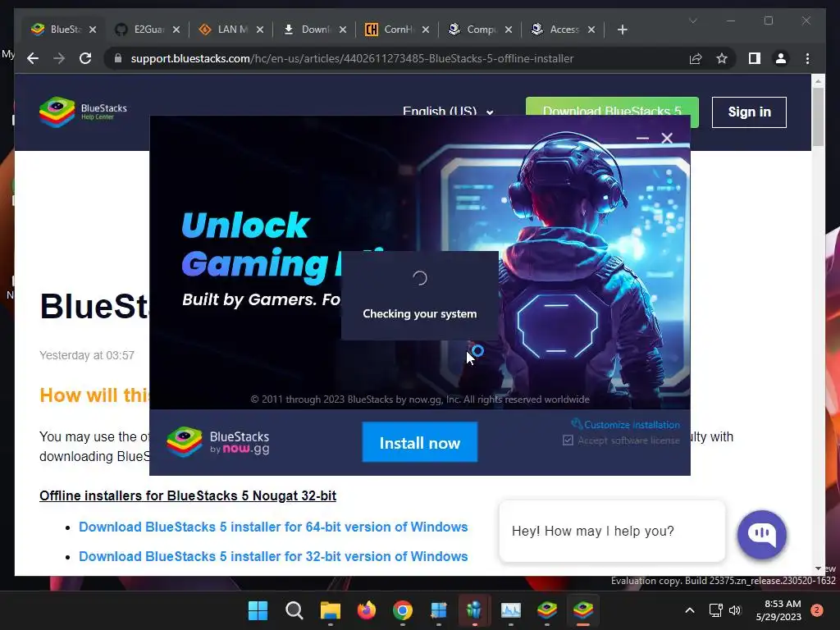Close the BlueStacks installer dialog
Image resolution: width=840 pixels, height=630 pixels.
pos(667,138)
